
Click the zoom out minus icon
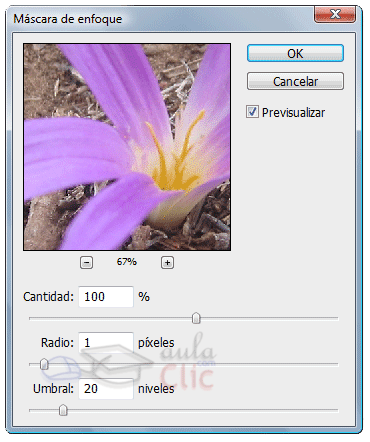tap(86, 263)
